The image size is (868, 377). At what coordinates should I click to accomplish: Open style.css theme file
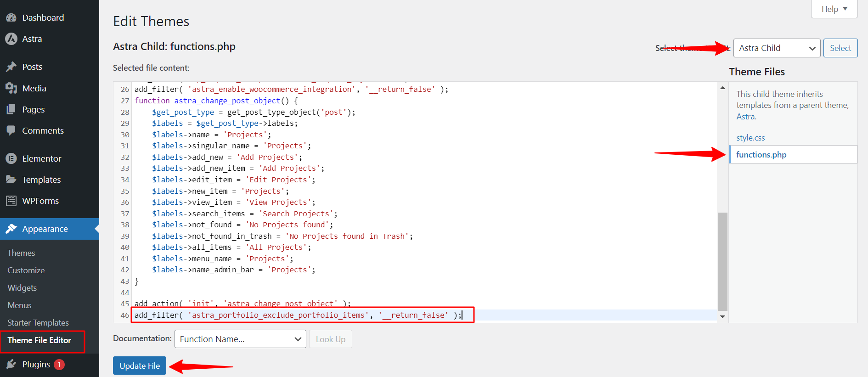coord(750,138)
